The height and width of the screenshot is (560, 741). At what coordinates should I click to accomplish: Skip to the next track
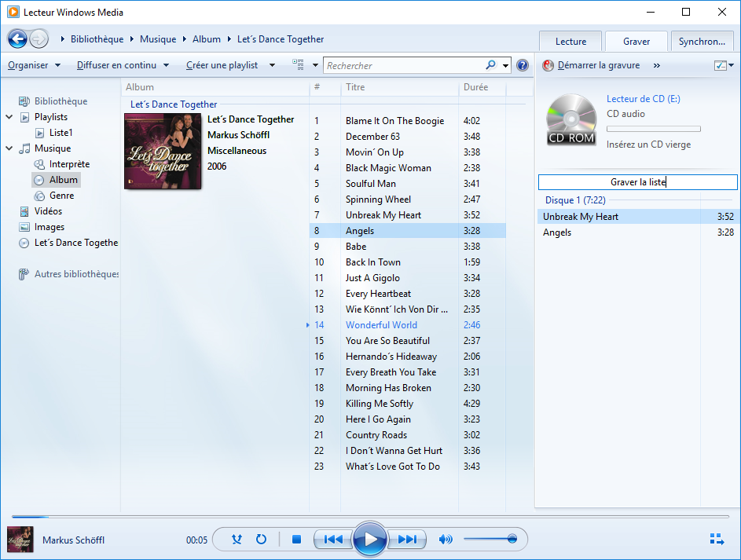407,539
